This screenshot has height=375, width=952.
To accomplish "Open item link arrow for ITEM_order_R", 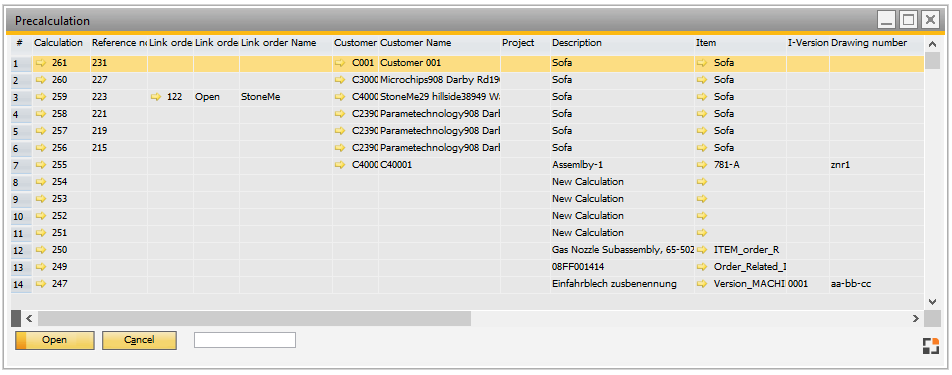I will tap(702, 249).
